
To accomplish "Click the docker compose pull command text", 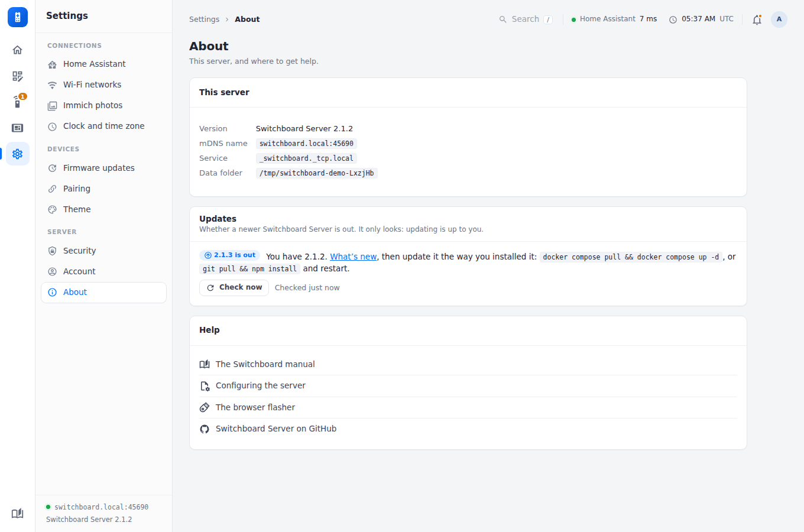I will (x=631, y=257).
